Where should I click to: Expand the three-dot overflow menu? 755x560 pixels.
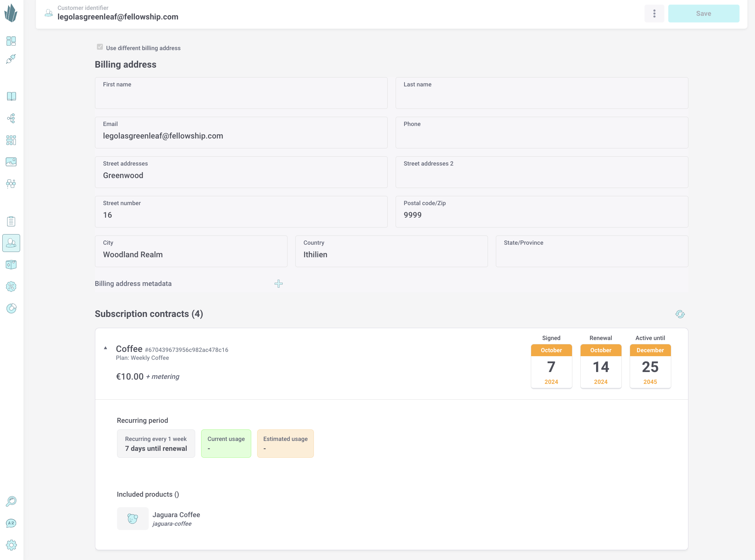654,13
